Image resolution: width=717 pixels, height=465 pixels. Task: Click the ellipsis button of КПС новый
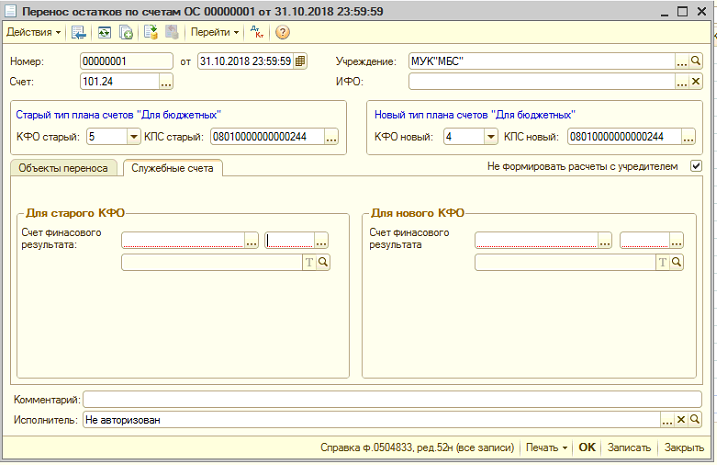coord(688,137)
